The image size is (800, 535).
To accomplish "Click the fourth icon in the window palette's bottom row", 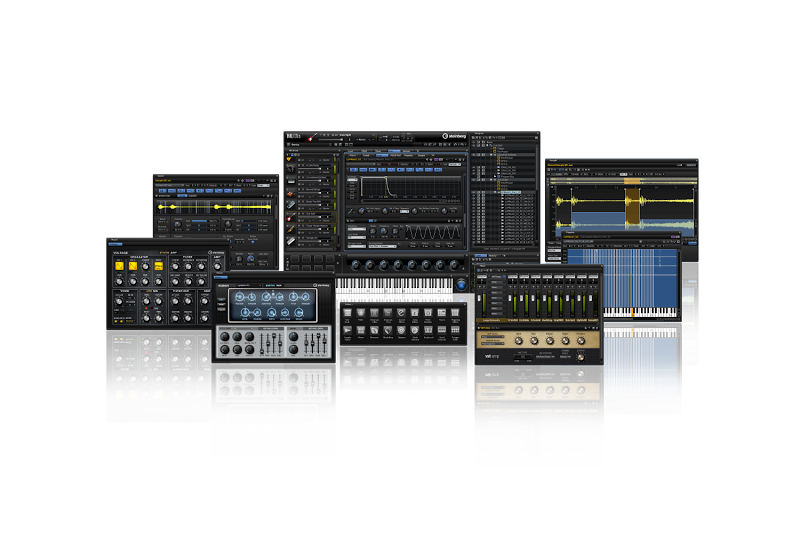I will pos(388,330).
